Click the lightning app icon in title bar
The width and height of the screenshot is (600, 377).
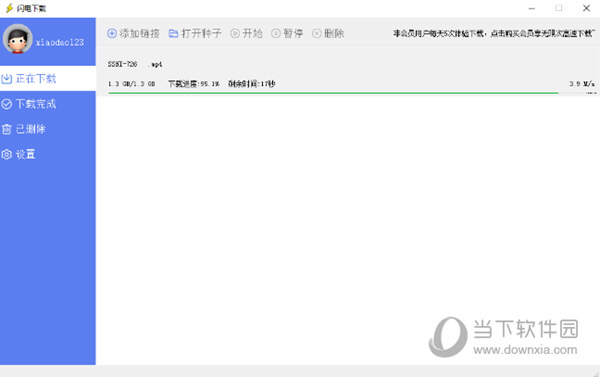point(9,8)
